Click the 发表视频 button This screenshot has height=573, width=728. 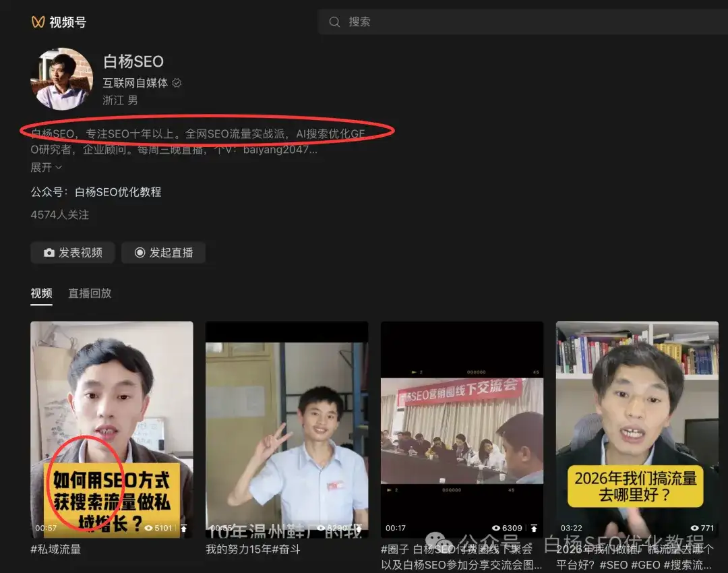[72, 253]
